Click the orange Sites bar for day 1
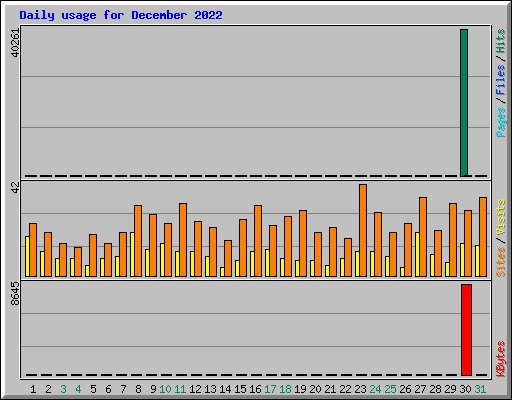512x400 pixels. click(x=33, y=250)
